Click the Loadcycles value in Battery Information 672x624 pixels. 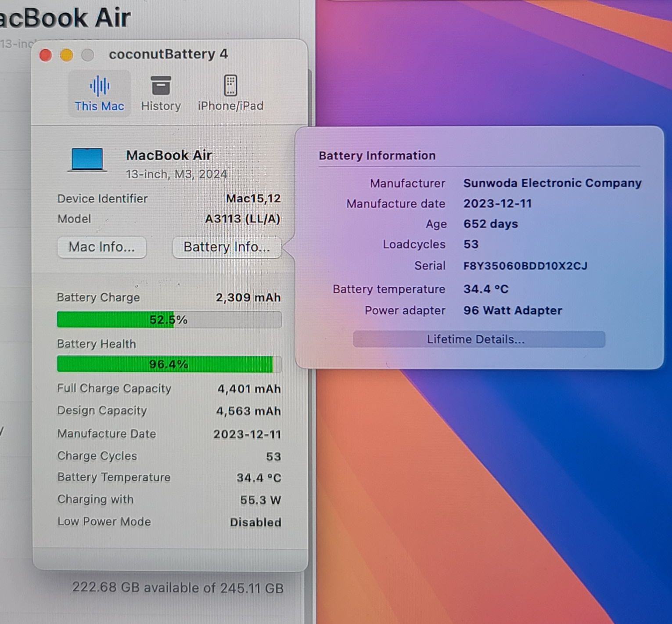(x=471, y=244)
